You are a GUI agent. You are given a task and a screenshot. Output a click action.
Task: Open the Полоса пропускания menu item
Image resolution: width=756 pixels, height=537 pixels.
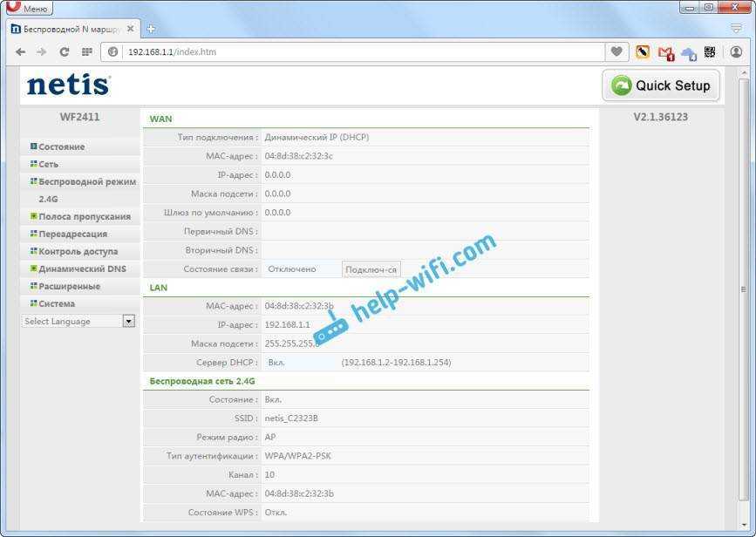pos(84,216)
